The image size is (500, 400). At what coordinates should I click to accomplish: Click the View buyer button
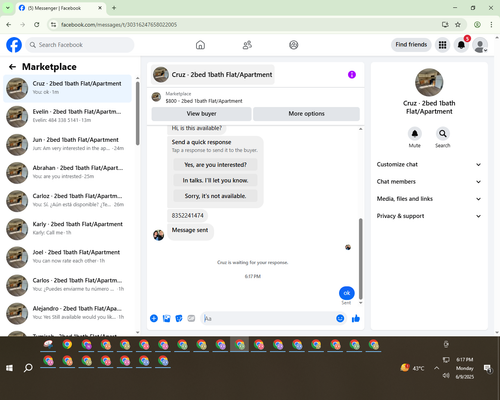pyautogui.click(x=201, y=114)
